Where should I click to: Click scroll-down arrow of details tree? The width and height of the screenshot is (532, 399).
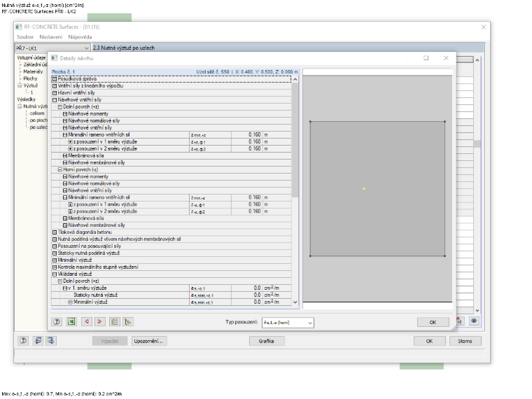(x=295, y=302)
